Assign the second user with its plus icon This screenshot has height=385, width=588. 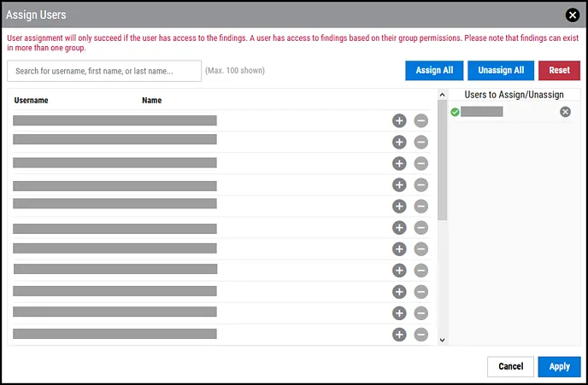coord(399,142)
